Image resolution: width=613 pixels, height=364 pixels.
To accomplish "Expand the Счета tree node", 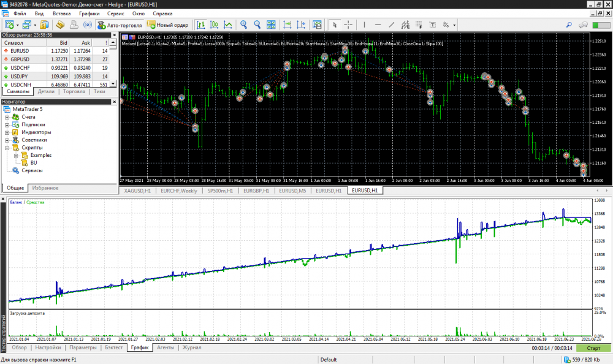I will pos(7,117).
